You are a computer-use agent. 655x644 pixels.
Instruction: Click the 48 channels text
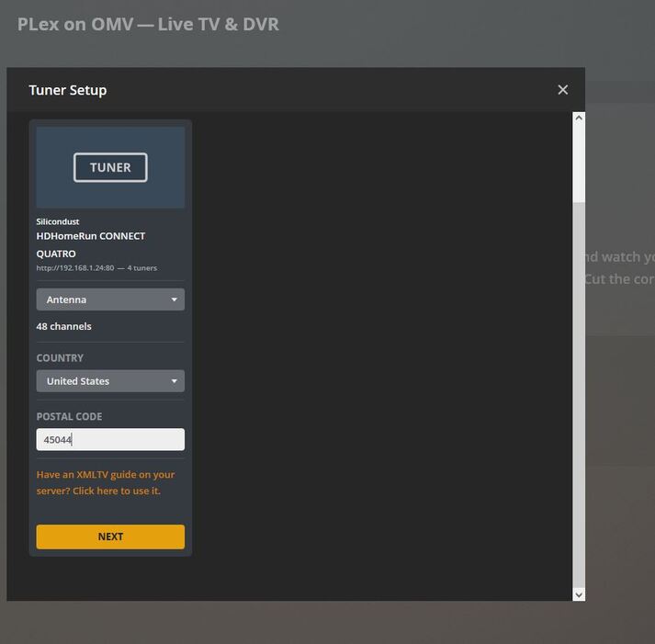pos(64,326)
